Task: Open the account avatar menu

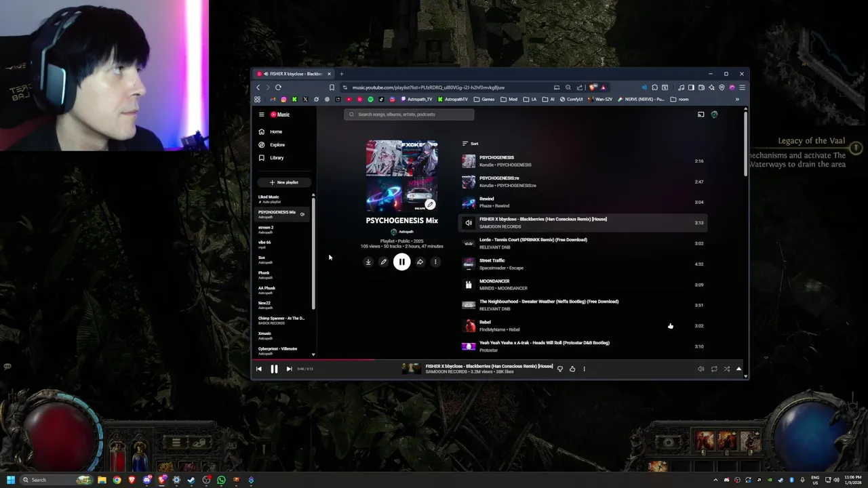Action: click(x=714, y=115)
